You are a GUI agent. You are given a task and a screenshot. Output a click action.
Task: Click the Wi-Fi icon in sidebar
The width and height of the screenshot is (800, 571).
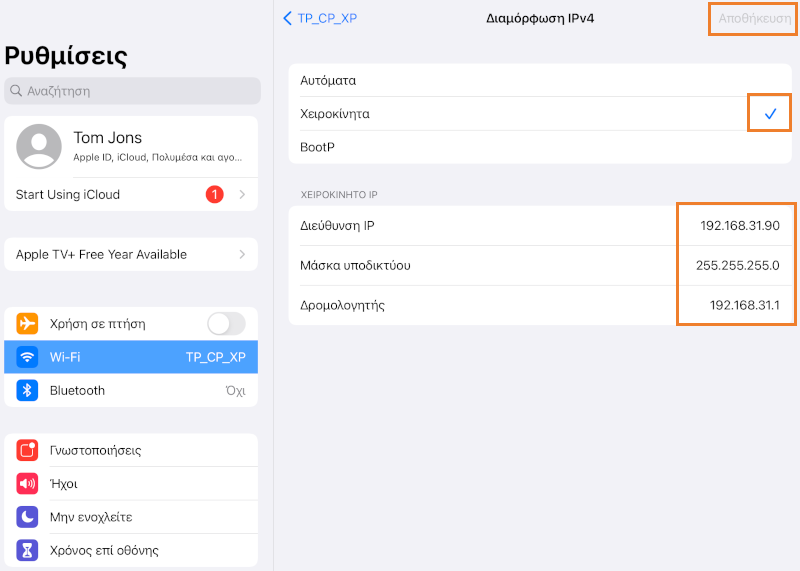click(x=28, y=357)
